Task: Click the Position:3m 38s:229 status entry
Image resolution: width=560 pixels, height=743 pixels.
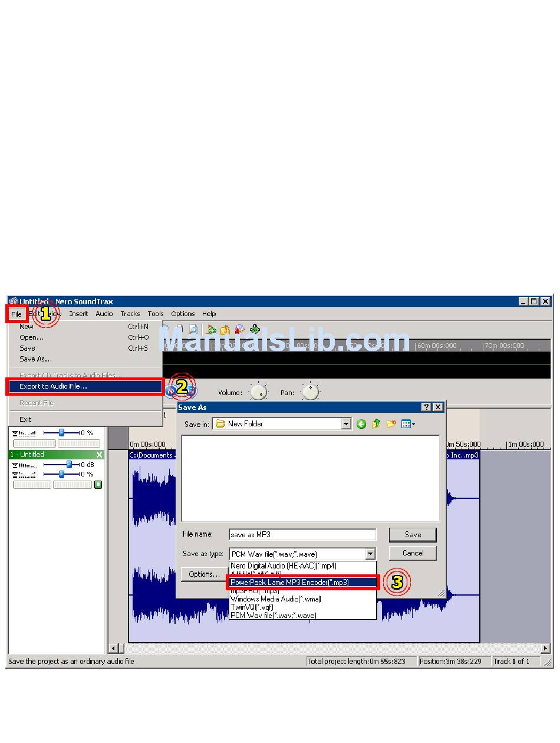Action: click(x=454, y=662)
